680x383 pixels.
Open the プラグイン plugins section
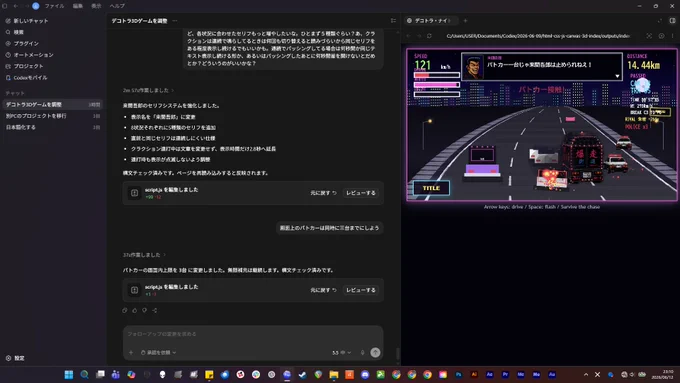23,43
